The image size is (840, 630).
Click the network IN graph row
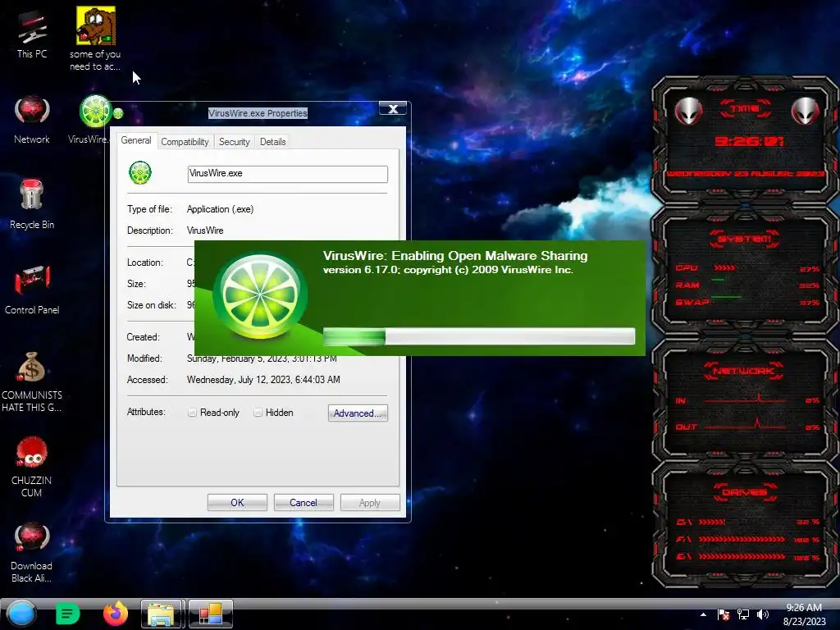[747, 399]
